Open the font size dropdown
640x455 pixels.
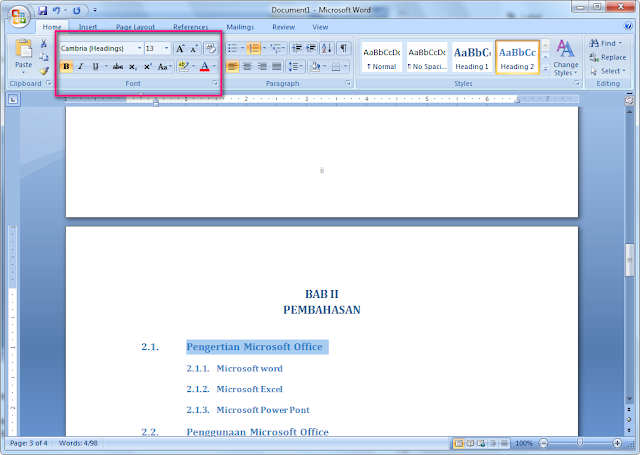[166, 49]
